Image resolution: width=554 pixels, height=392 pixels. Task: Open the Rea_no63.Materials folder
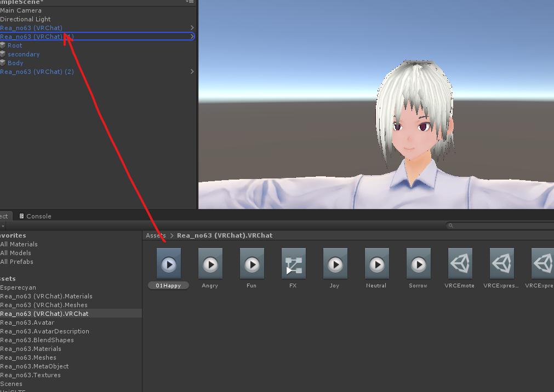coord(31,349)
